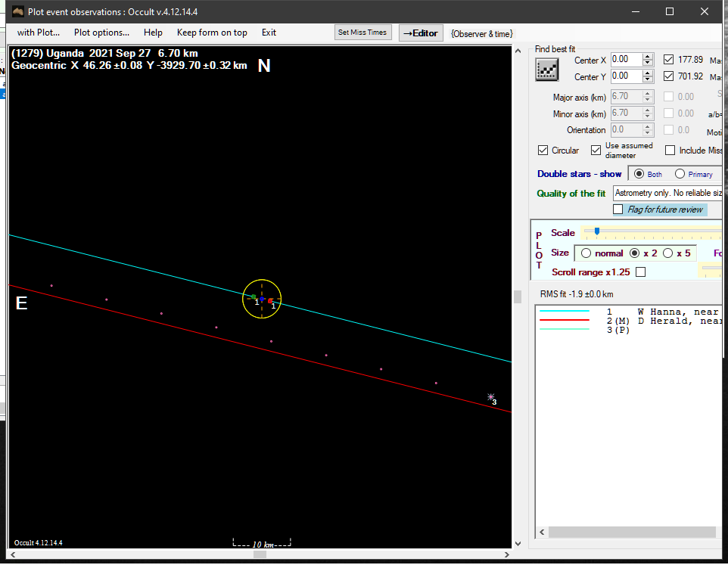Click the plot horizontal scrollbar right arrow

(x=506, y=554)
